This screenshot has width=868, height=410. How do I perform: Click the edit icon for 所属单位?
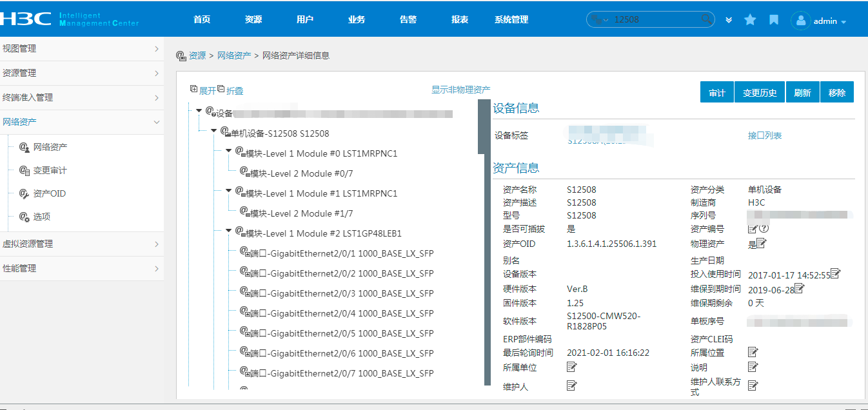point(571,367)
